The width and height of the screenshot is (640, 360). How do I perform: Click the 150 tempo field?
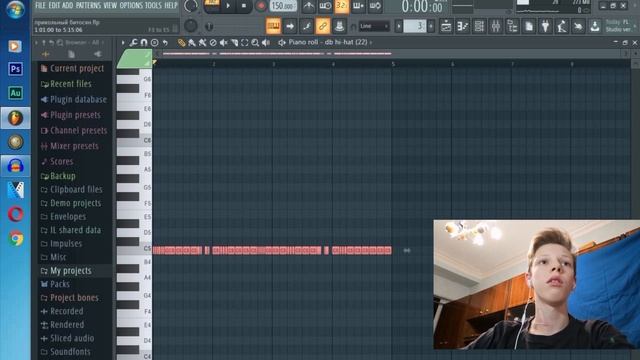pos(282,6)
